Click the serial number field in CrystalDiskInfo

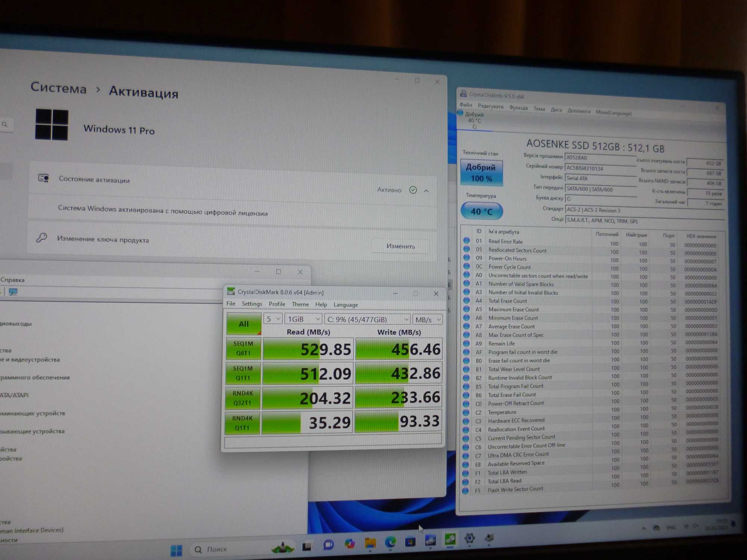coord(600,168)
